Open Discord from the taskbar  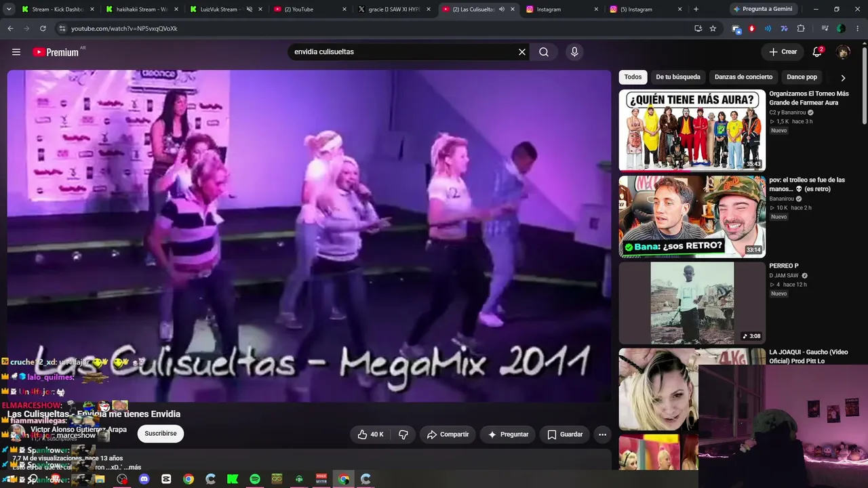coord(144,479)
